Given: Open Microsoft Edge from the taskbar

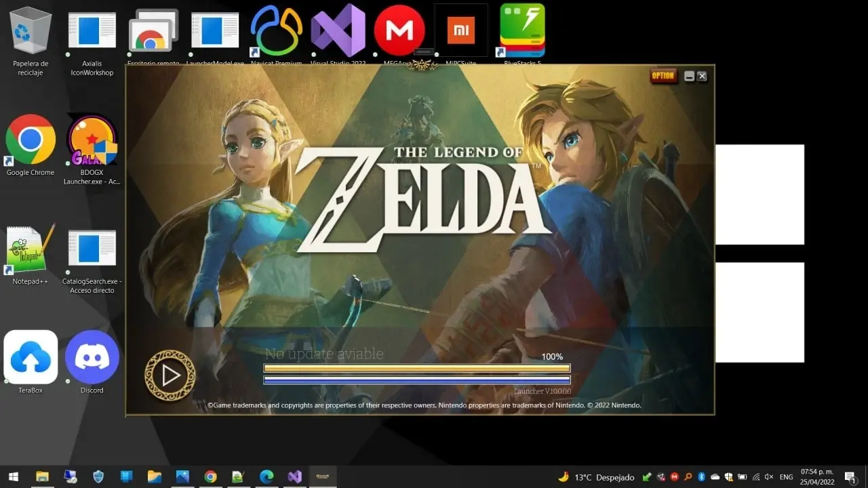Looking at the screenshot, I should pos(267,476).
